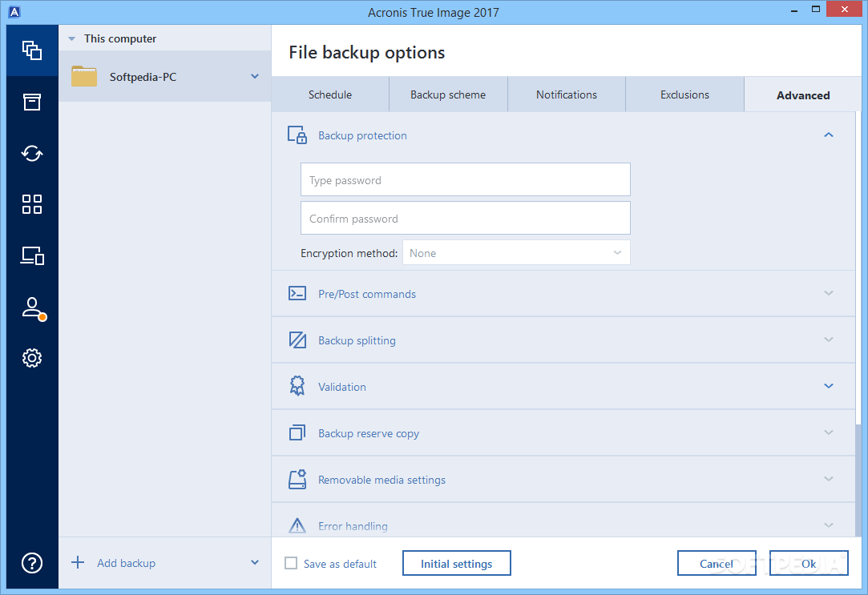Open the Encryption method dropdown

point(516,253)
